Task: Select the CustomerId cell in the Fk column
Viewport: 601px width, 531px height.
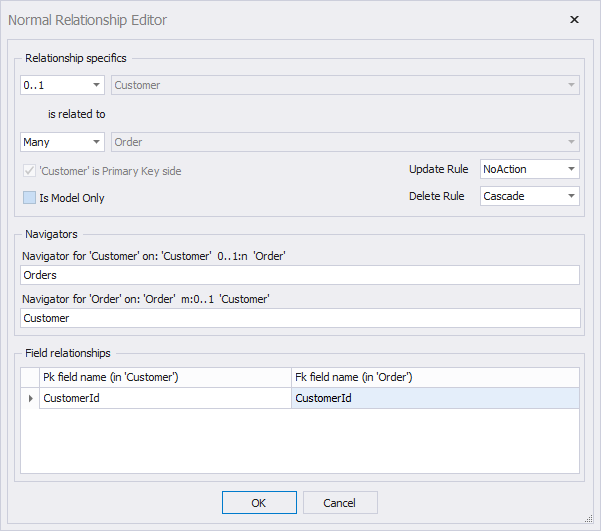Action: 434,398
